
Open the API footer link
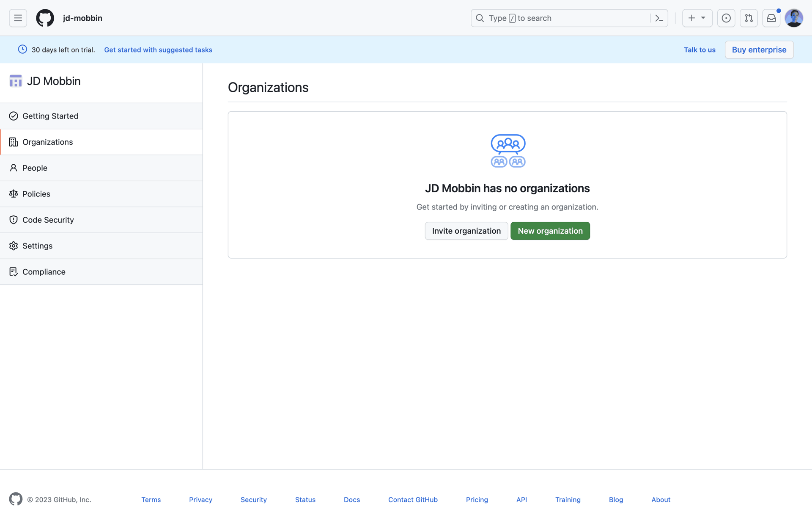click(521, 500)
